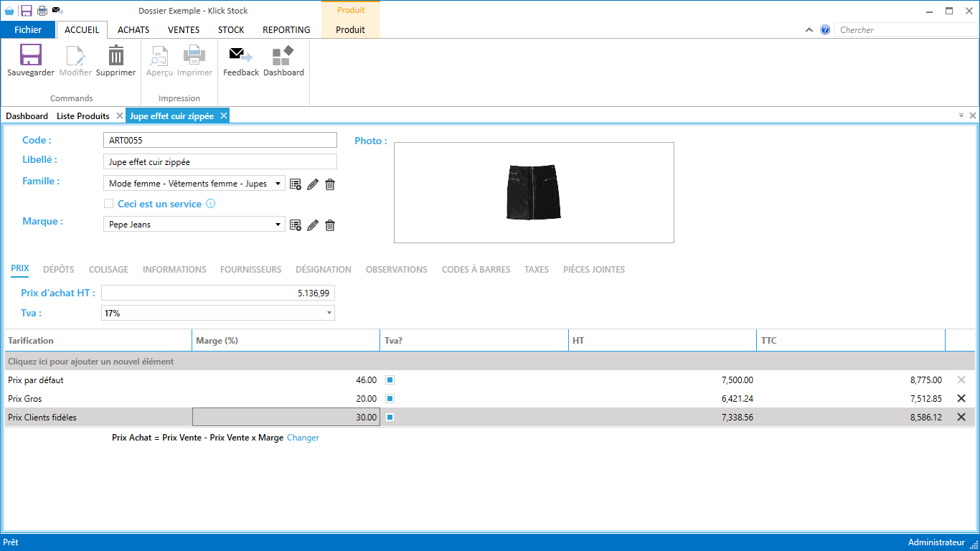The image size is (980, 551).
Task: Click the Sauvegarder save icon
Action: pyautogui.click(x=30, y=56)
